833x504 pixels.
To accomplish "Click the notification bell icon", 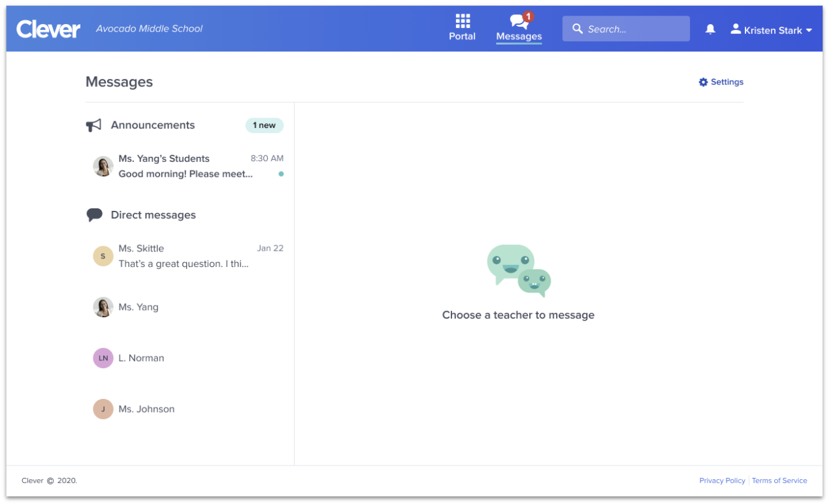I will (x=710, y=29).
